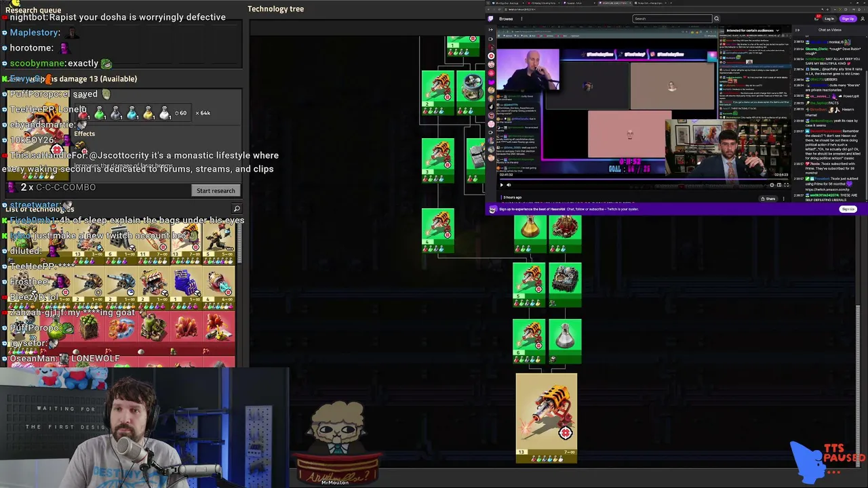Screen dimensions: 868x488
Task: Open the Browse page on Twitch
Action: click(506, 18)
